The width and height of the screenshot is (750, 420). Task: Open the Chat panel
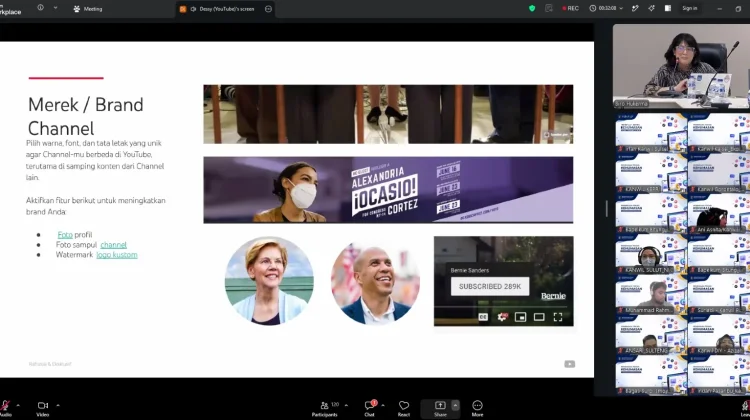[x=370, y=408]
